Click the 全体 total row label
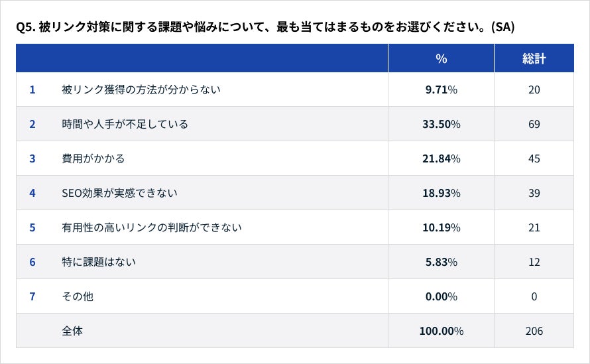 [x=72, y=331]
